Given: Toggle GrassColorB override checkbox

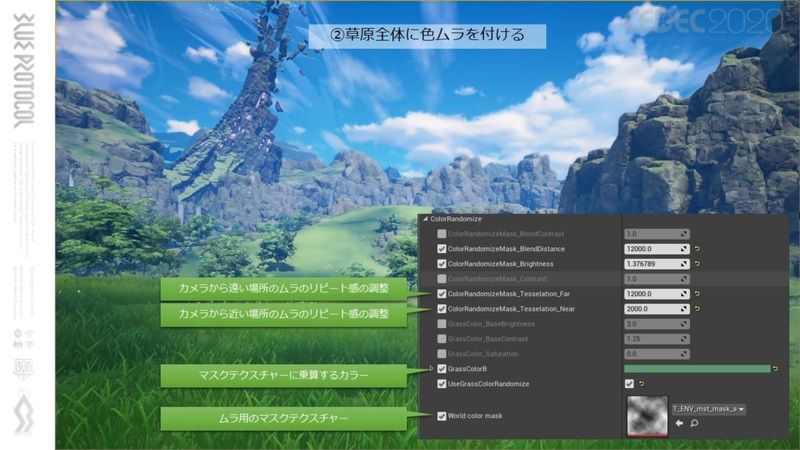Looking at the screenshot, I should point(442,368).
